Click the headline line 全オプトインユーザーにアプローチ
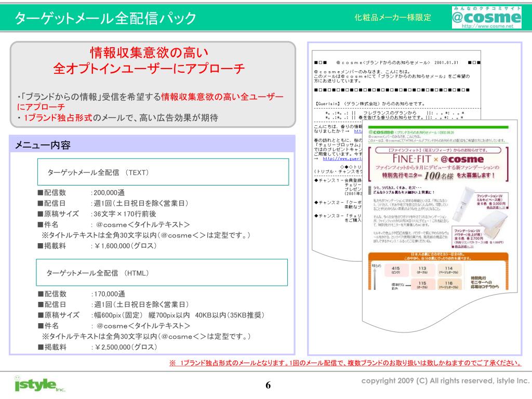This screenshot has width=532, height=399. (x=149, y=68)
